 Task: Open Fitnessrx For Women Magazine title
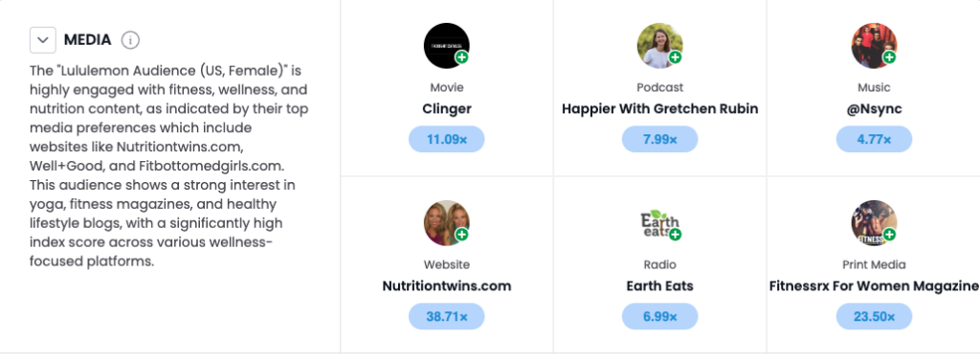coord(874,286)
